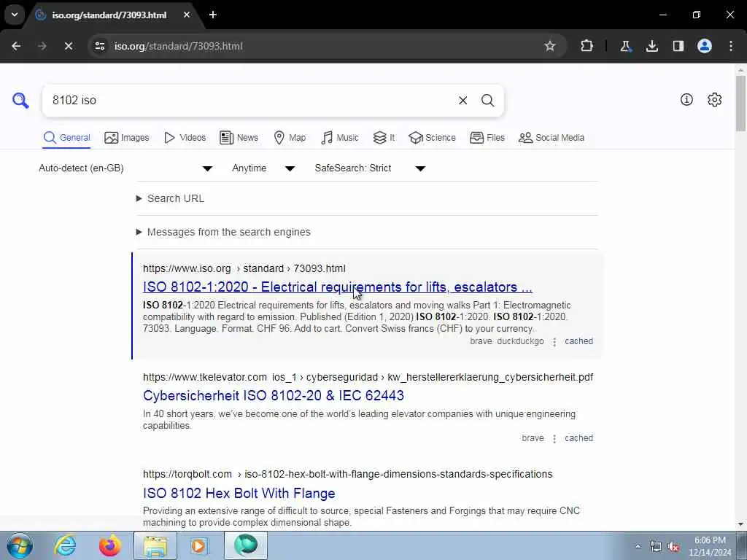Open File Explorer from taskbar
The width and height of the screenshot is (747, 560).
[x=155, y=545]
